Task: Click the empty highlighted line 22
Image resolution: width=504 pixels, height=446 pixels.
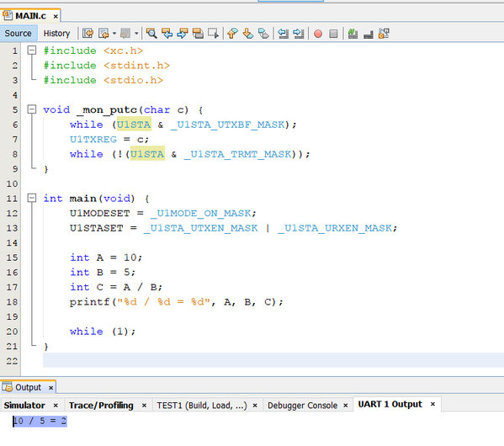Action: point(273,360)
